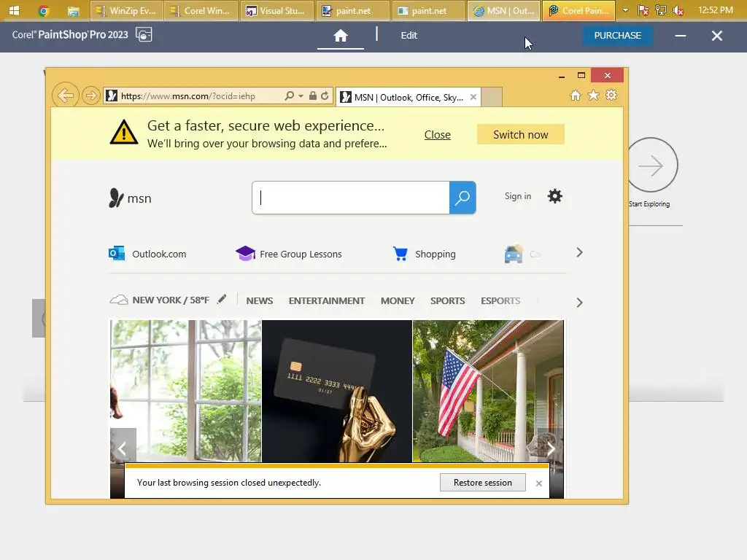Screen dimensions: 747x560
Task: Open browser Tools gear icon
Action: 611,96
